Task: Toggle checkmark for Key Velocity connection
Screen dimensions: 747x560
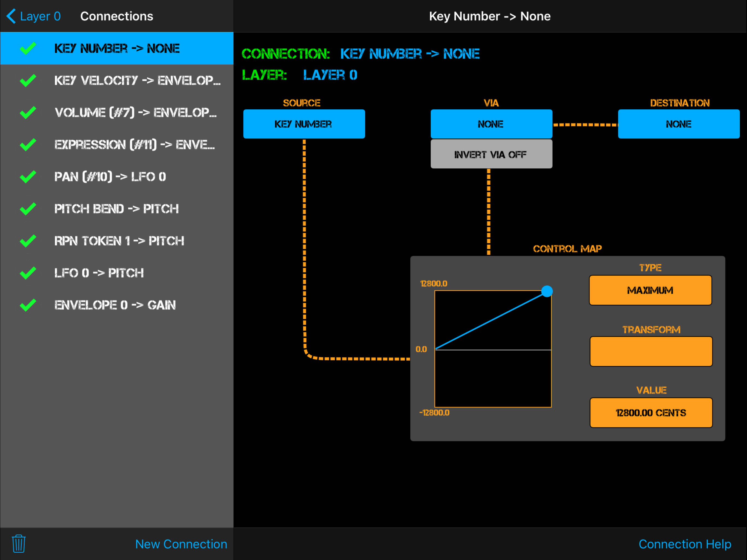Action: click(x=28, y=80)
